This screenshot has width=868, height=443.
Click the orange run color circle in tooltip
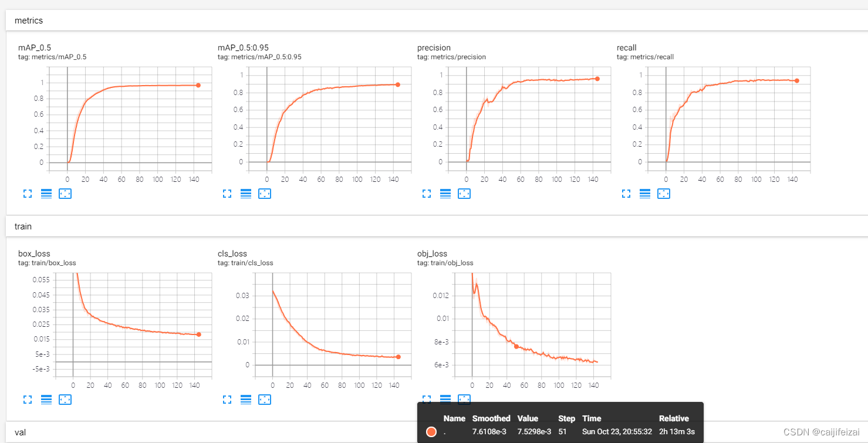pyautogui.click(x=431, y=432)
